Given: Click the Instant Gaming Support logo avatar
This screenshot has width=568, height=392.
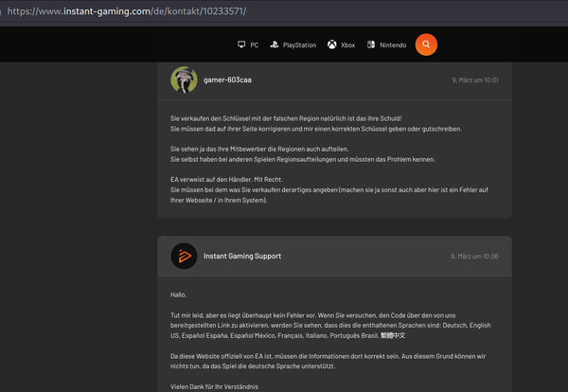Looking at the screenshot, I should point(184,256).
